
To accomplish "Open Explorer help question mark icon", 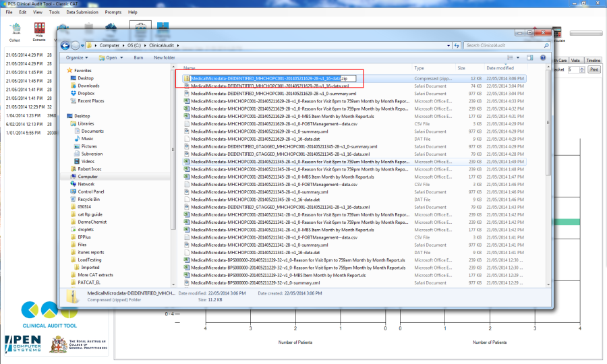I will (543, 58).
